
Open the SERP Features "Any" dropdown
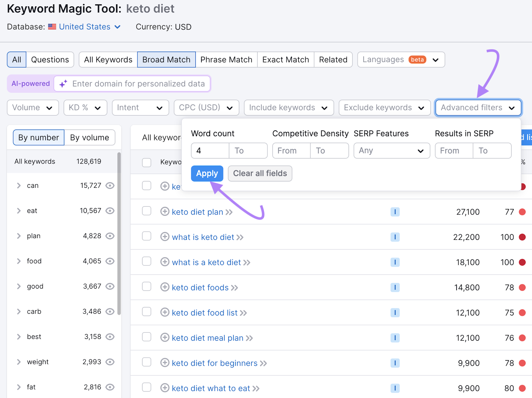(392, 150)
